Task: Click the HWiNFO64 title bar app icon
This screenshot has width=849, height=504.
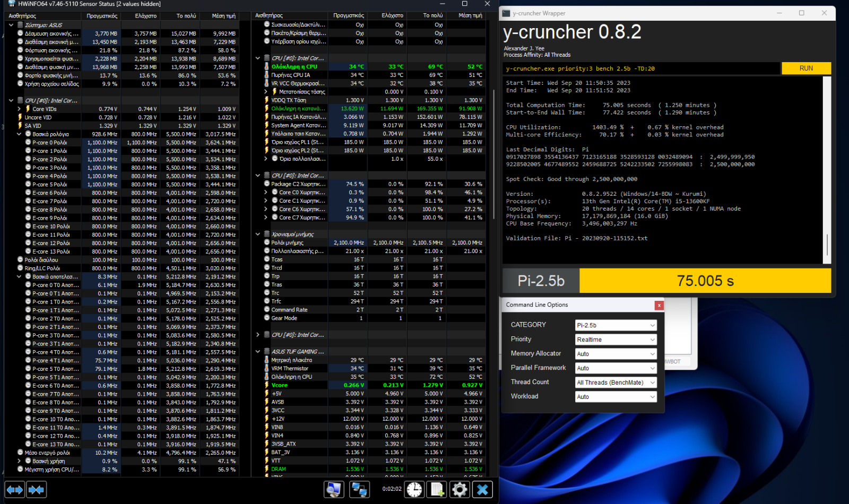Action: click(12, 4)
